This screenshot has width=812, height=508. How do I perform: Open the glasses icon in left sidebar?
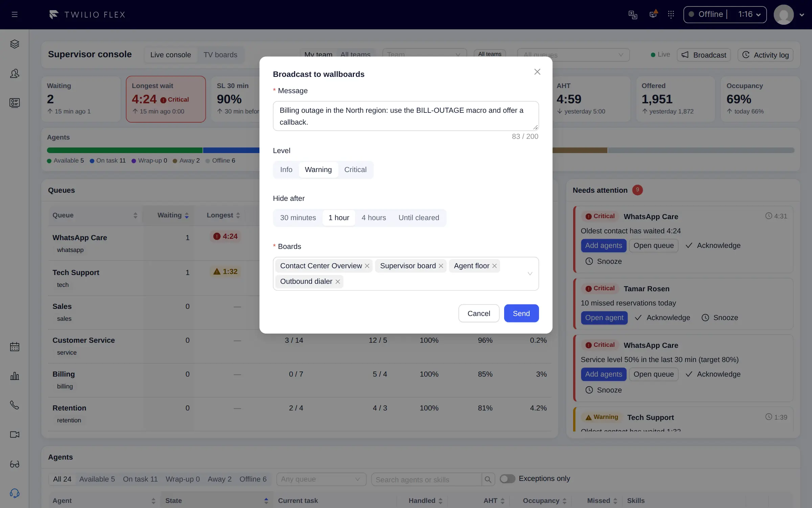pyautogui.click(x=15, y=464)
